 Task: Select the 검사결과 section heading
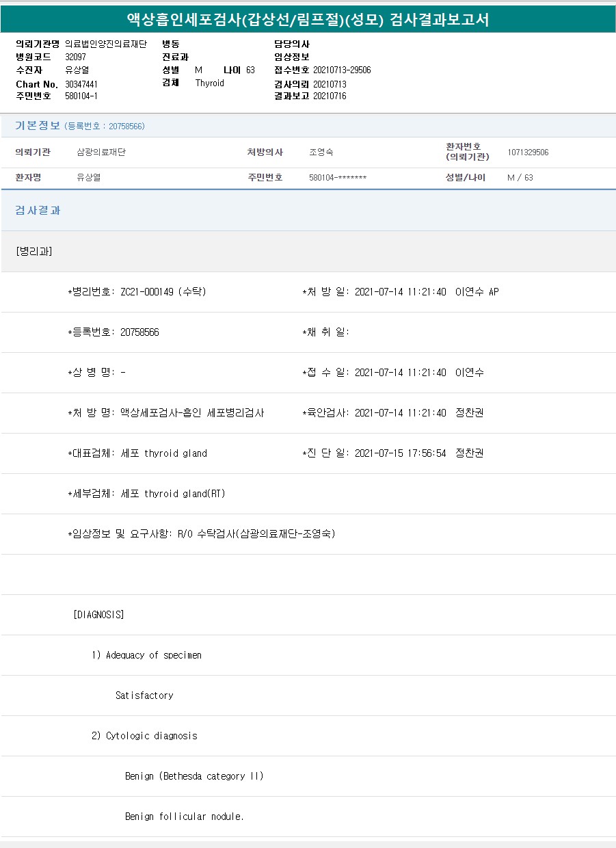(38, 211)
